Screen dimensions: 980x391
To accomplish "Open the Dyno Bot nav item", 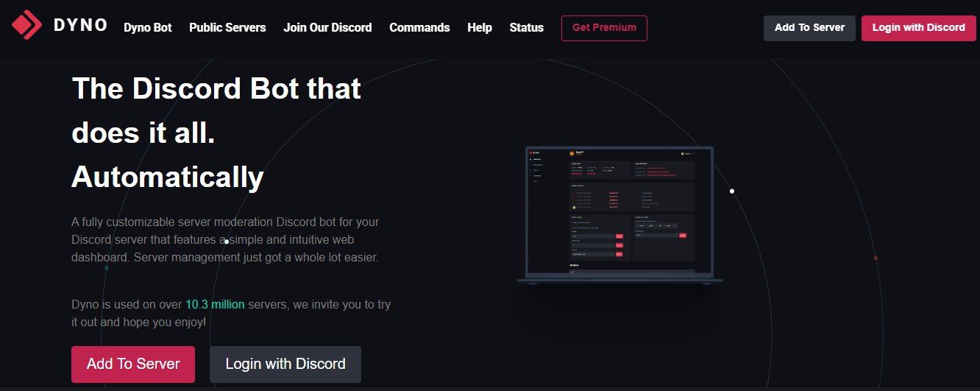I will point(148,28).
